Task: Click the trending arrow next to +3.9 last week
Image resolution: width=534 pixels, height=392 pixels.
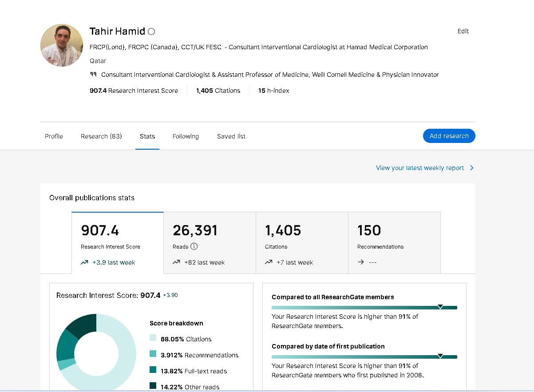Action: [84, 262]
